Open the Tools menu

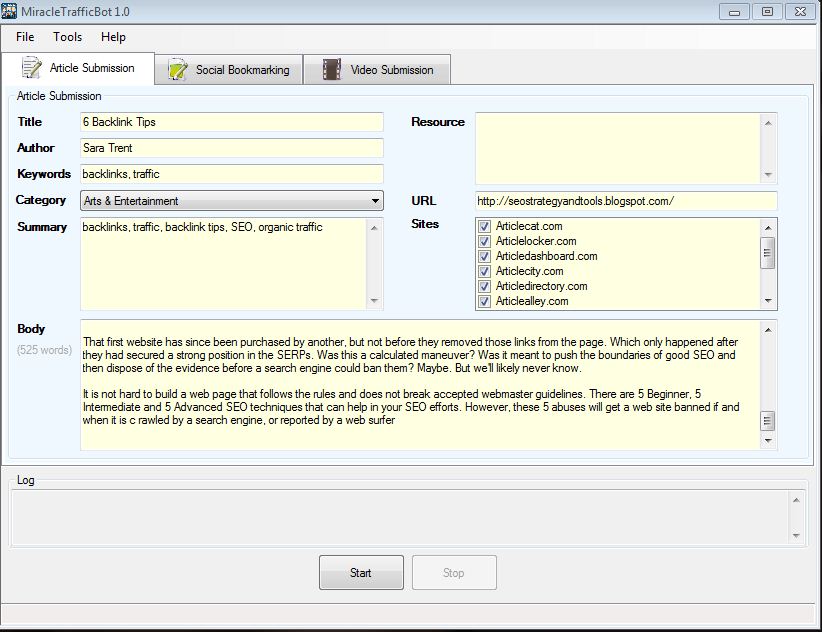tap(68, 37)
